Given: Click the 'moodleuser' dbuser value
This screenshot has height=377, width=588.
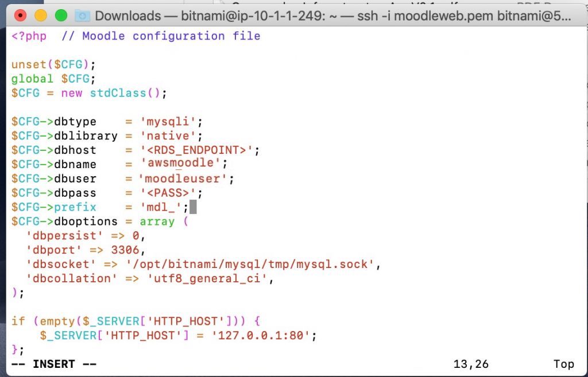Looking at the screenshot, I should point(183,179).
